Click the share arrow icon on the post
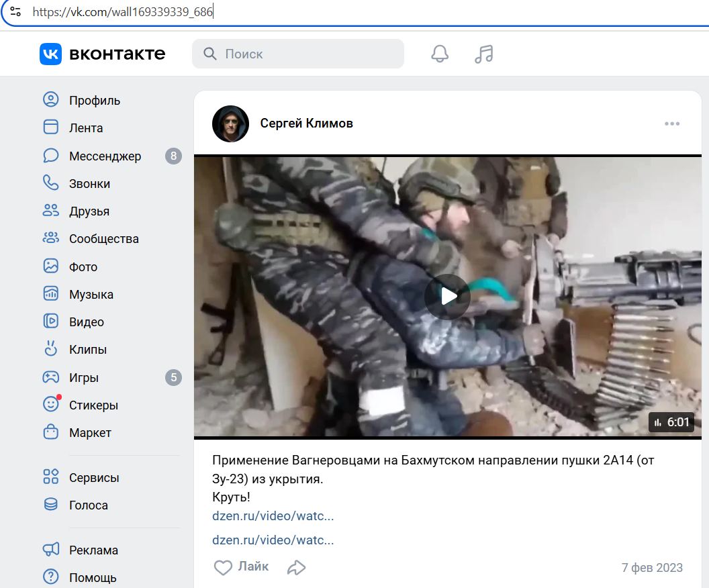 point(296,567)
